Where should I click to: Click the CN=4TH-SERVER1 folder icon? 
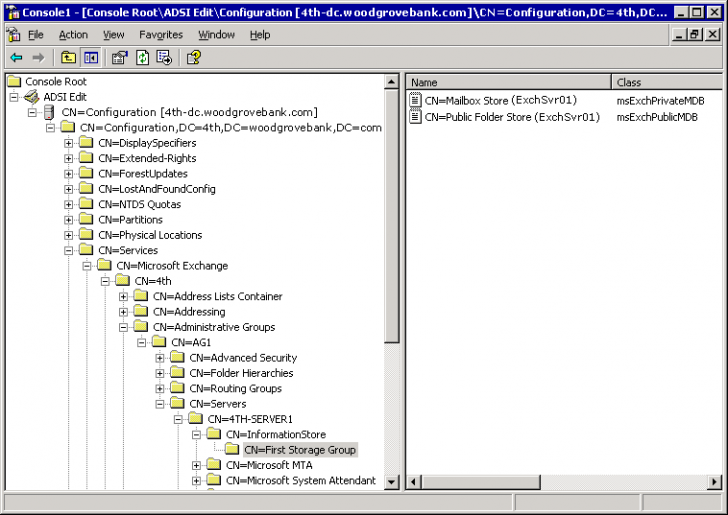(x=195, y=418)
